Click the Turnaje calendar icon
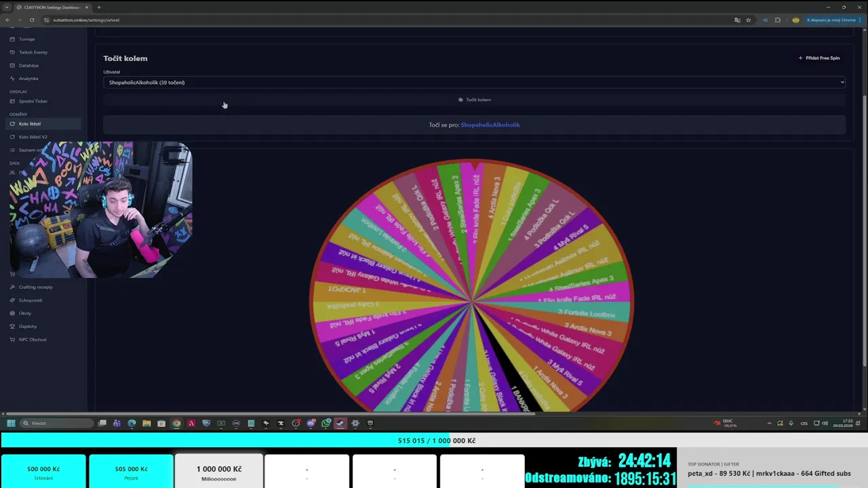This screenshot has height=488, width=868. coord(12,39)
